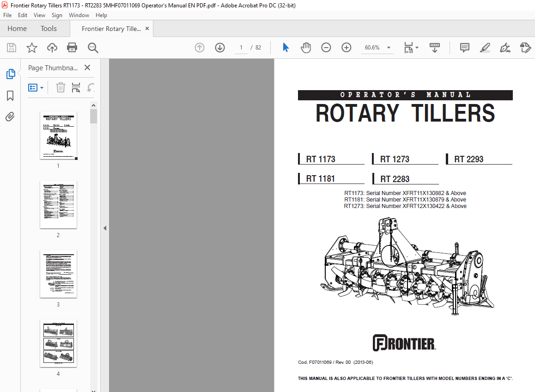Open the Attachments paperclip panel
The height and width of the screenshot is (392, 535).
pos(10,117)
